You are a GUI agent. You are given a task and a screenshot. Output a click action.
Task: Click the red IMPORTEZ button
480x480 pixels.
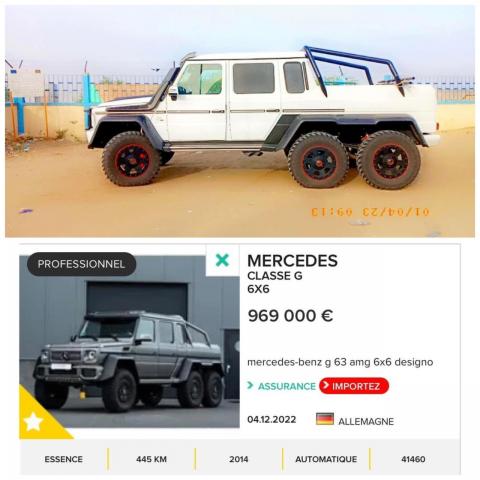click(x=354, y=386)
